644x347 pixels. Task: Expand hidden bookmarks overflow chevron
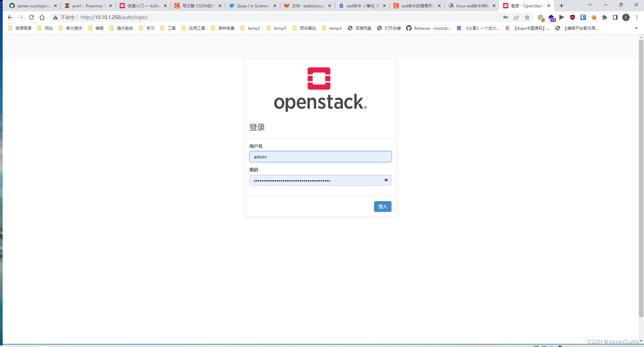tap(636, 28)
